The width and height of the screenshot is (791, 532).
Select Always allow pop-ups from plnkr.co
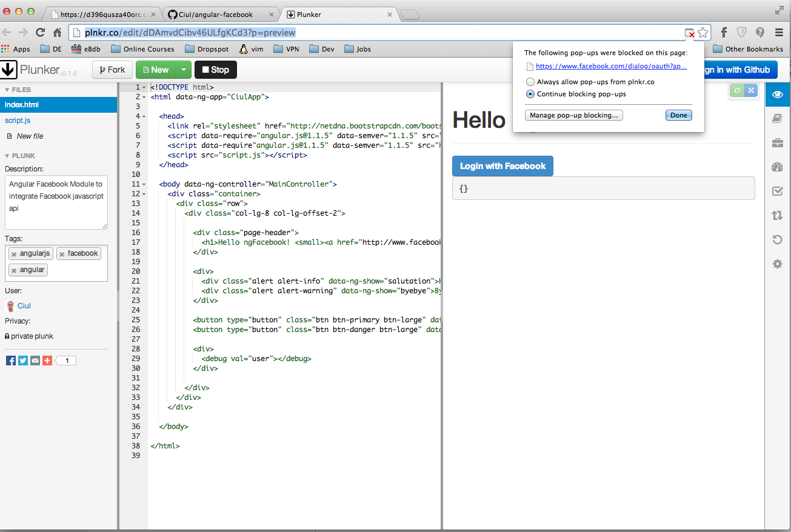point(530,82)
